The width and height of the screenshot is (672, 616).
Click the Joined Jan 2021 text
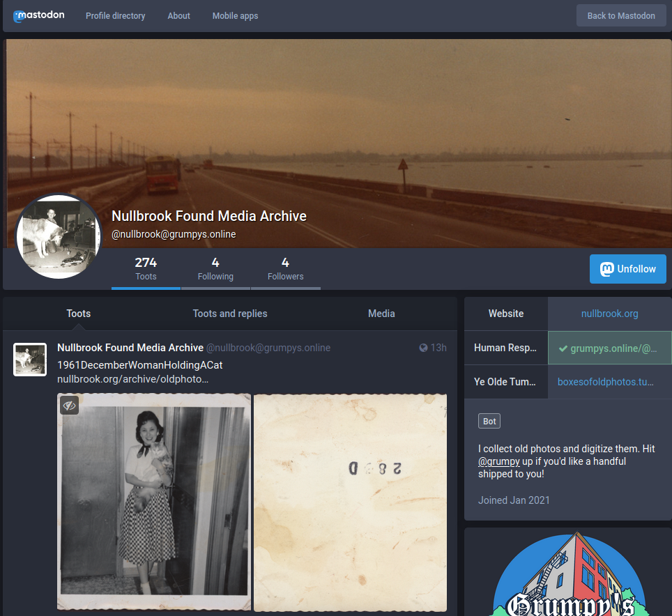pos(514,500)
